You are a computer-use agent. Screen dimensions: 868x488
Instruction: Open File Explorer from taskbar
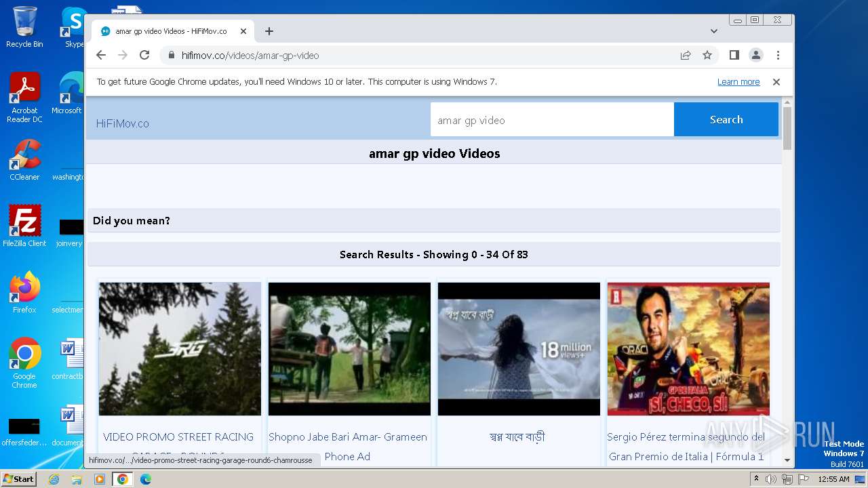(x=77, y=479)
